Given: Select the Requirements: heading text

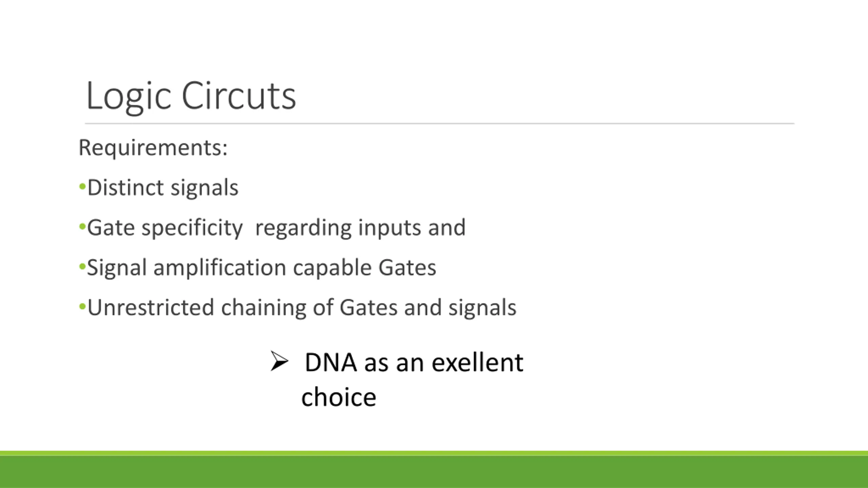Looking at the screenshot, I should (x=153, y=148).
